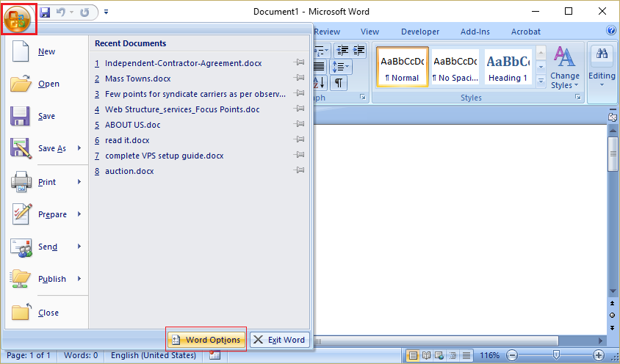Open the Developer ribbon tab
This screenshot has width=620, height=364.
(420, 32)
